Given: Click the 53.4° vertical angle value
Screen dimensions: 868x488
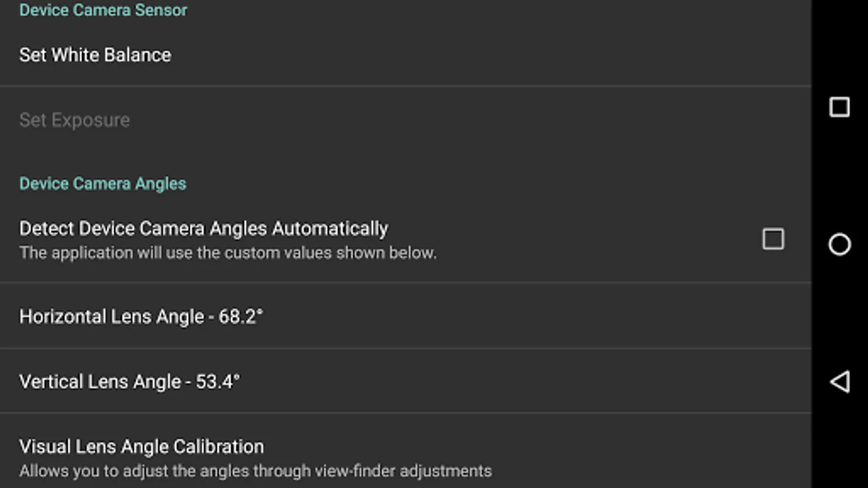Looking at the screenshot, I should tap(217, 382).
